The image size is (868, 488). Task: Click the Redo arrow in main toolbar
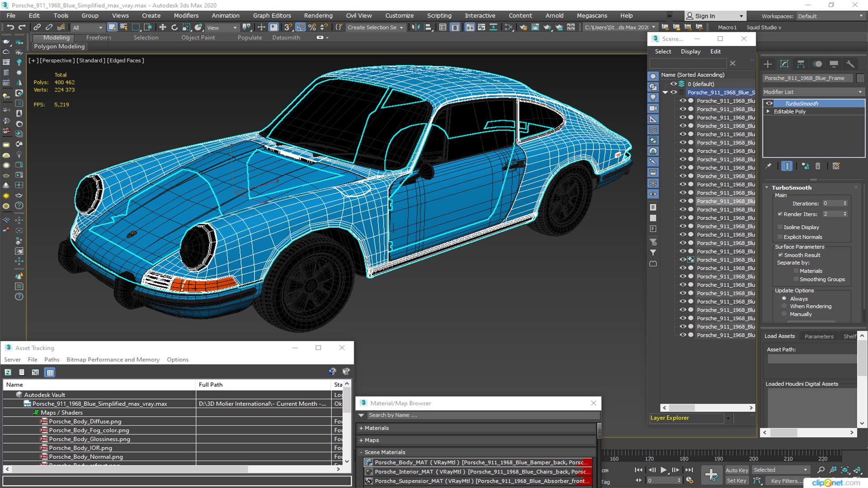21,27
